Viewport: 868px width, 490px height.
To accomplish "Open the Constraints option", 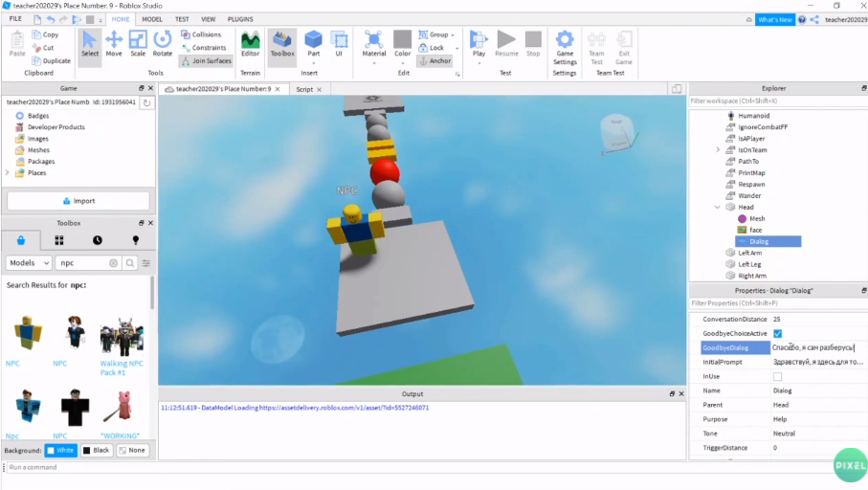I will tap(203, 48).
